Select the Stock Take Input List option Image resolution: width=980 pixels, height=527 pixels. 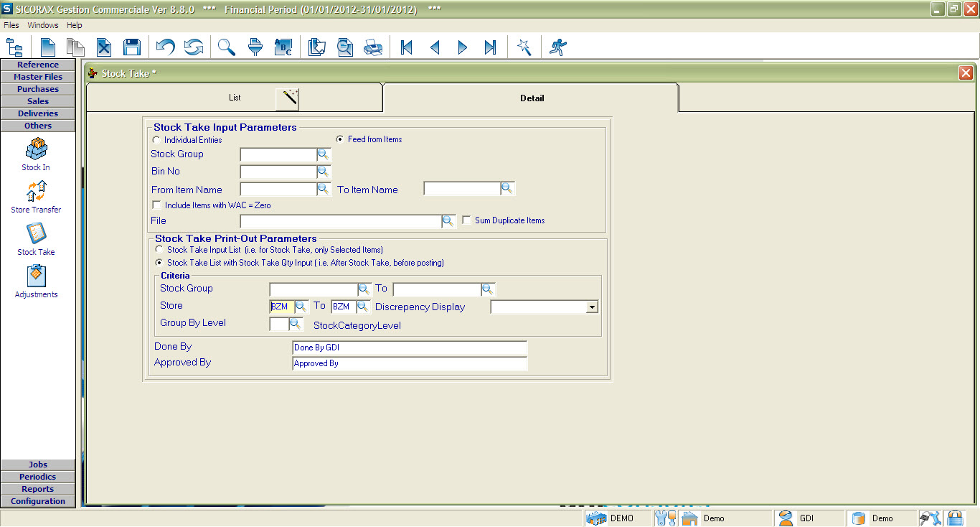click(x=159, y=250)
